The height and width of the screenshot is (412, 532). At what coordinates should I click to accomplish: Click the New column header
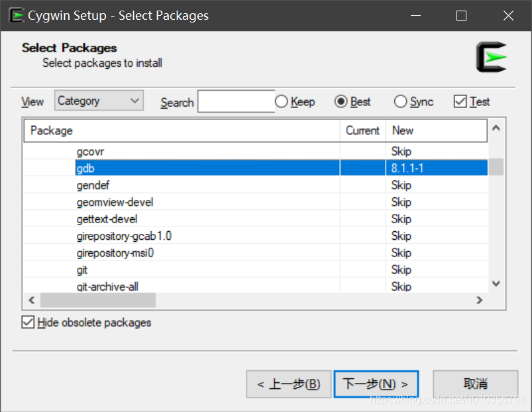[437, 130]
